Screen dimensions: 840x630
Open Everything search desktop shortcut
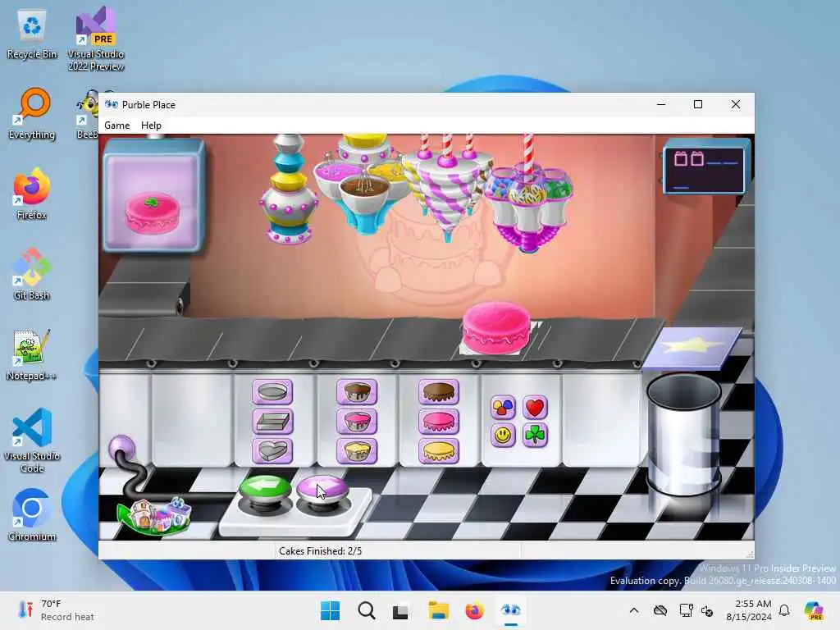[x=32, y=113]
